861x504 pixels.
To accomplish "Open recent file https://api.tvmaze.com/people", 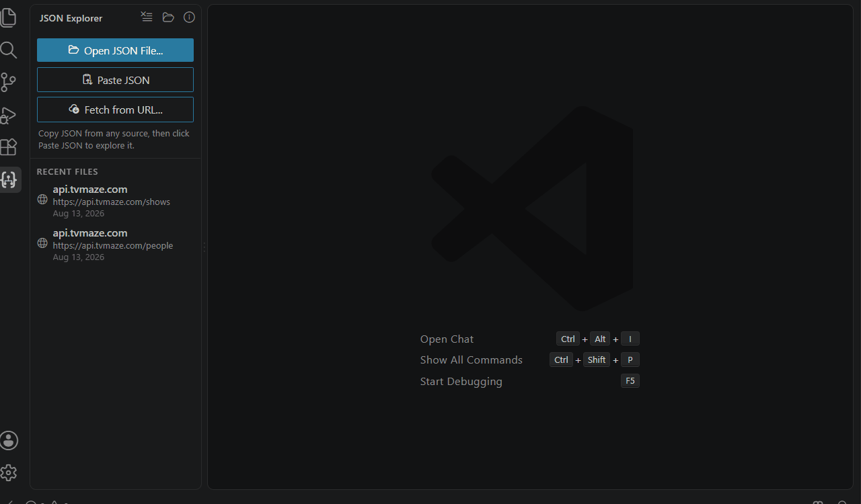I will [116, 245].
